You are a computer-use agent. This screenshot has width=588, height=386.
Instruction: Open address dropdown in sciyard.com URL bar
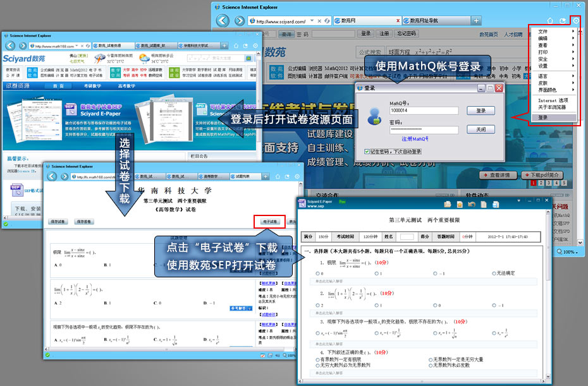[x=312, y=21]
